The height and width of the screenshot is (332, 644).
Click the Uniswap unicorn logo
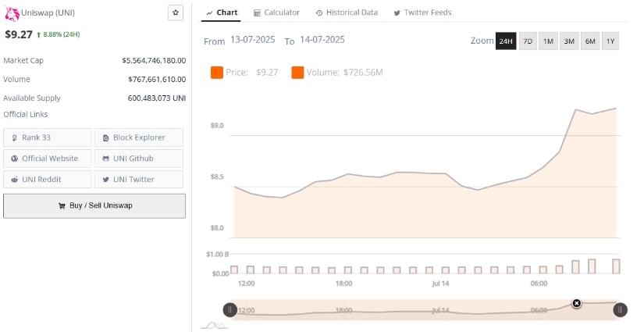point(12,13)
